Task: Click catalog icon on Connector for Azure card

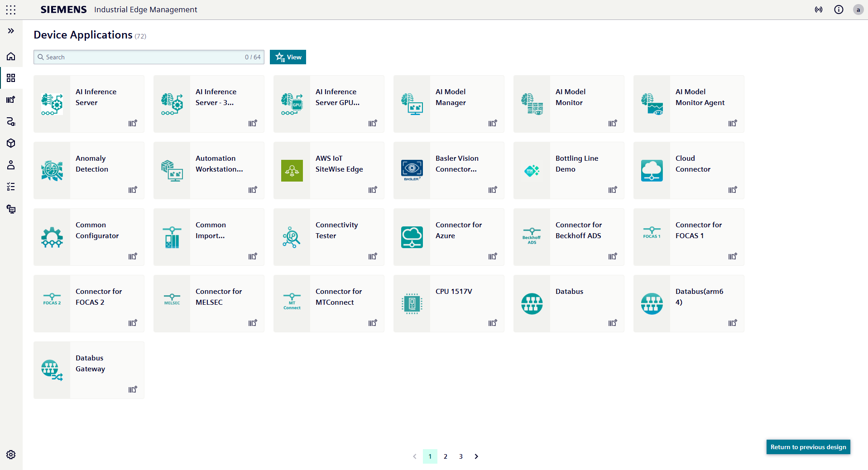Action: click(x=493, y=256)
